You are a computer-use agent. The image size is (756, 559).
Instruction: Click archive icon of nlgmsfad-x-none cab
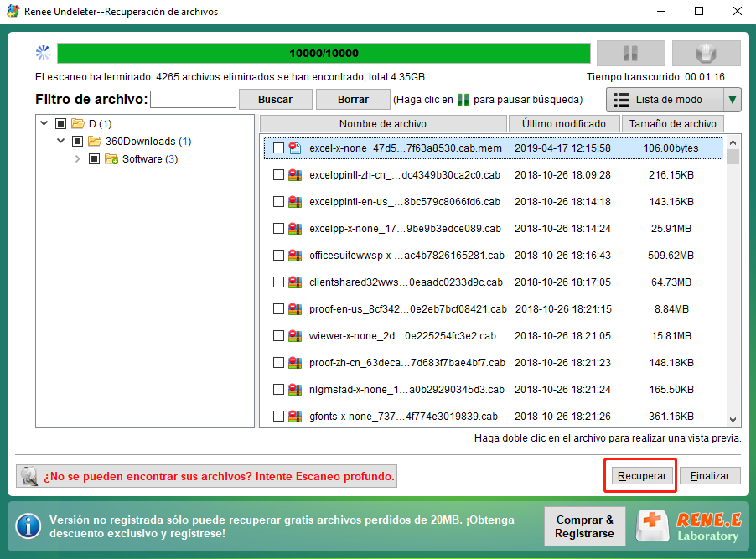(295, 389)
